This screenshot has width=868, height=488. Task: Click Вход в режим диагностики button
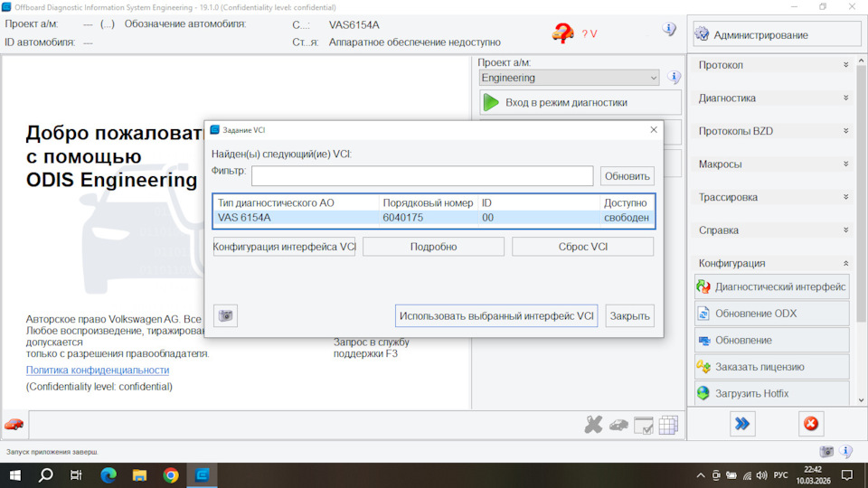point(580,102)
